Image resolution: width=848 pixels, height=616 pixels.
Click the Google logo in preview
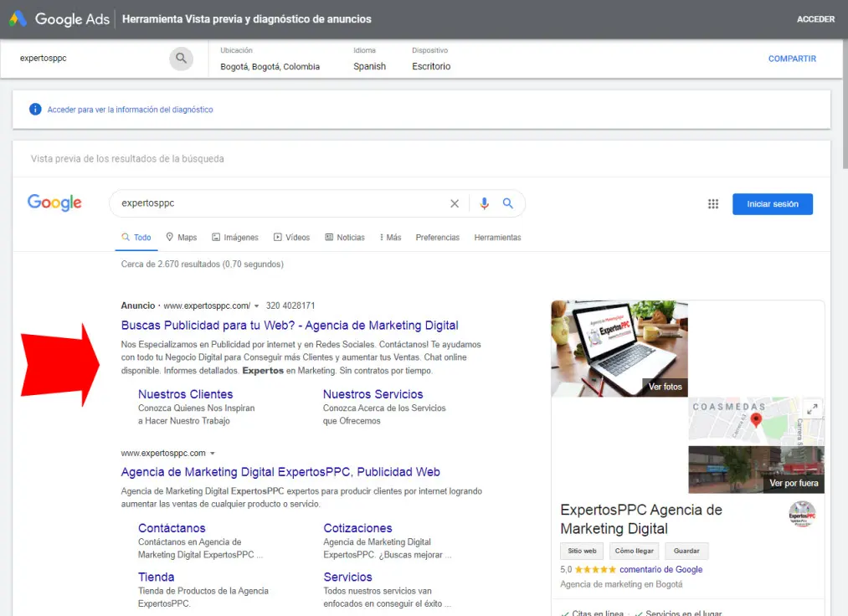pos(54,203)
